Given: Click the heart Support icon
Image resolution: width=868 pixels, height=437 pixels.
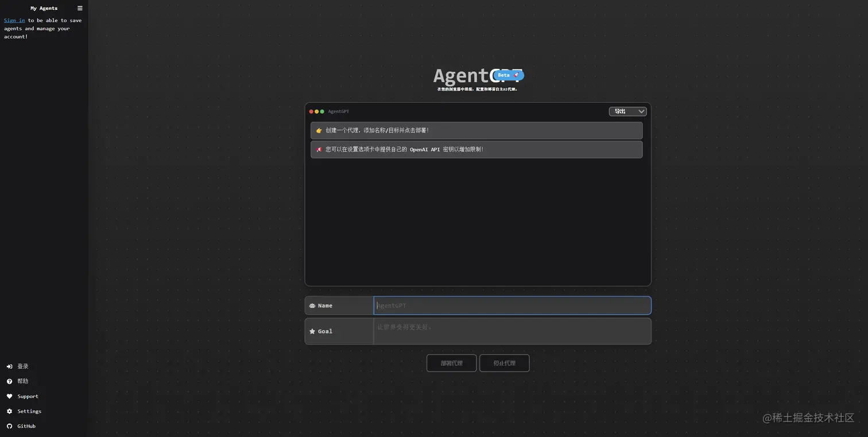Looking at the screenshot, I should [x=9, y=396].
